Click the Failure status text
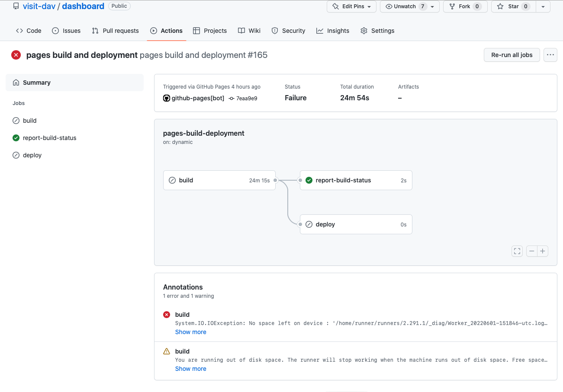 pyautogui.click(x=296, y=98)
